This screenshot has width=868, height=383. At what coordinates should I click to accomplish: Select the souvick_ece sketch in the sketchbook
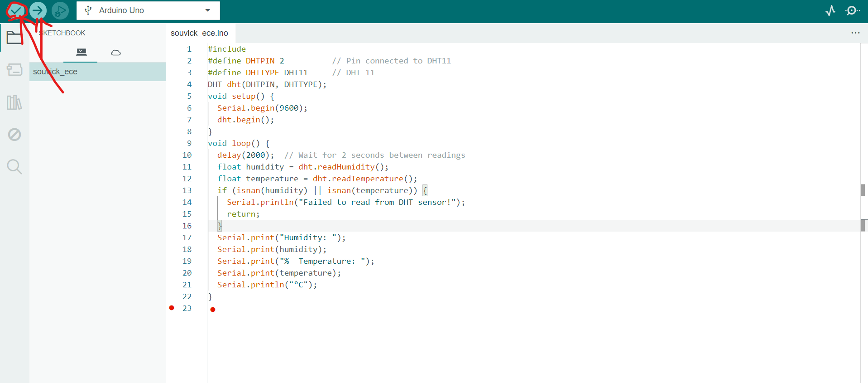[97, 72]
